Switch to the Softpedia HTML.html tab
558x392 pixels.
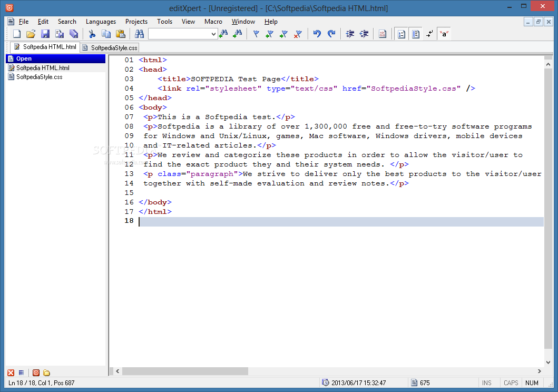point(45,47)
